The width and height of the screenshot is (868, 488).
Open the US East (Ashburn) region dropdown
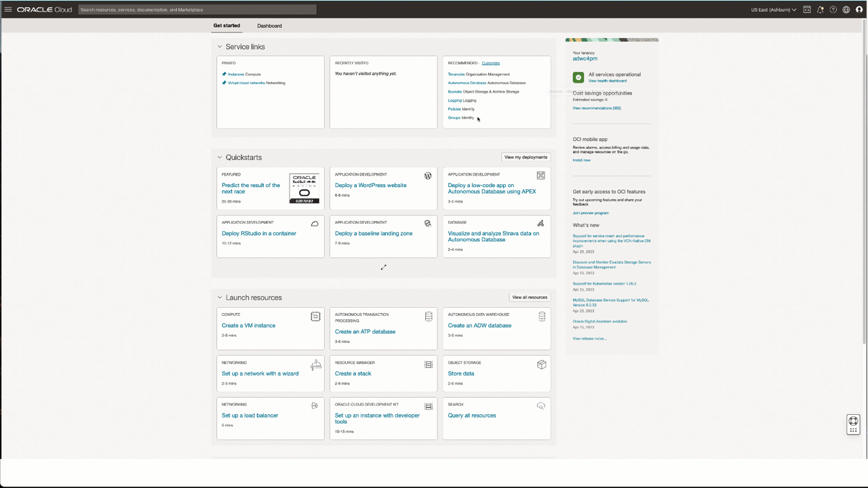[774, 10]
